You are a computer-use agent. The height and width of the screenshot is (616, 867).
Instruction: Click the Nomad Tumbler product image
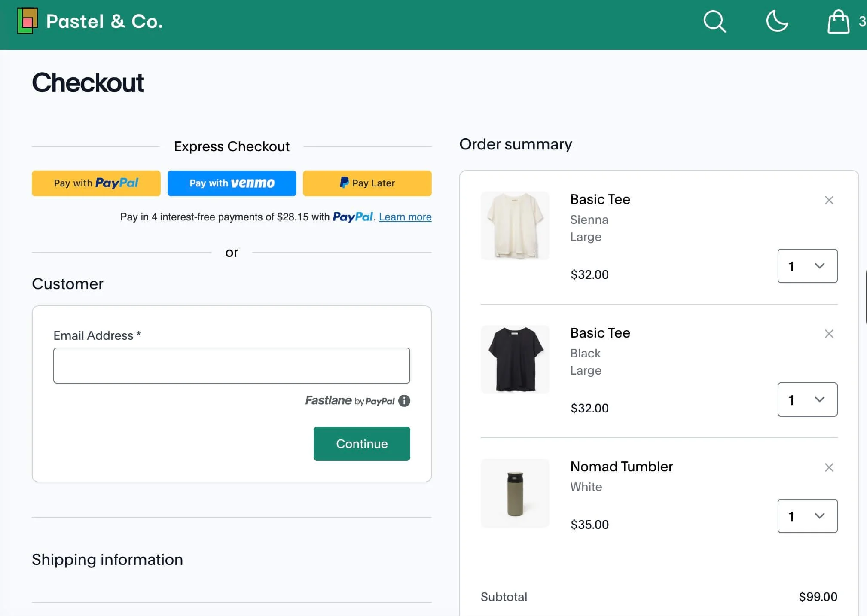pyautogui.click(x=515, y=493)
